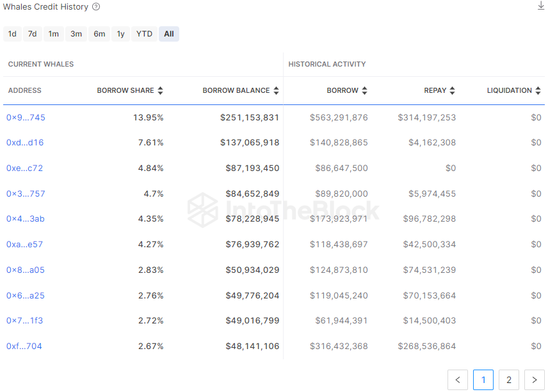The height and width of the screenshot is (392, 548).
Task: Select the 1d time range
Action: (12, 34)
